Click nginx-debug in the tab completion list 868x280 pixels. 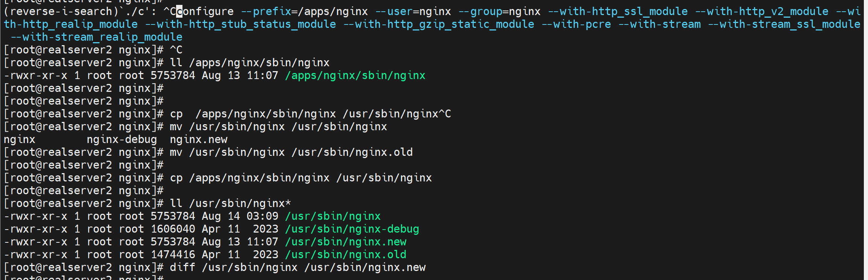pos(122,140)
